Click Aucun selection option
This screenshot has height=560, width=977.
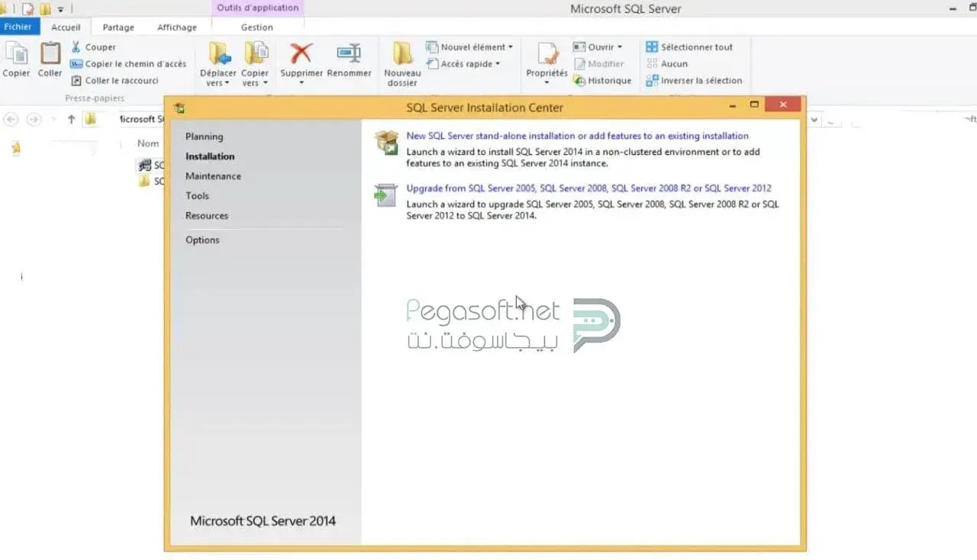tap(667, 64)
